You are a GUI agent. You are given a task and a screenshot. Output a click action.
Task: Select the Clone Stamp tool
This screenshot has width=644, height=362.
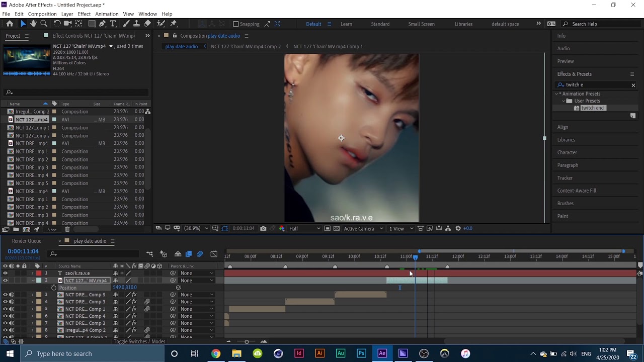tap(136, 24)
